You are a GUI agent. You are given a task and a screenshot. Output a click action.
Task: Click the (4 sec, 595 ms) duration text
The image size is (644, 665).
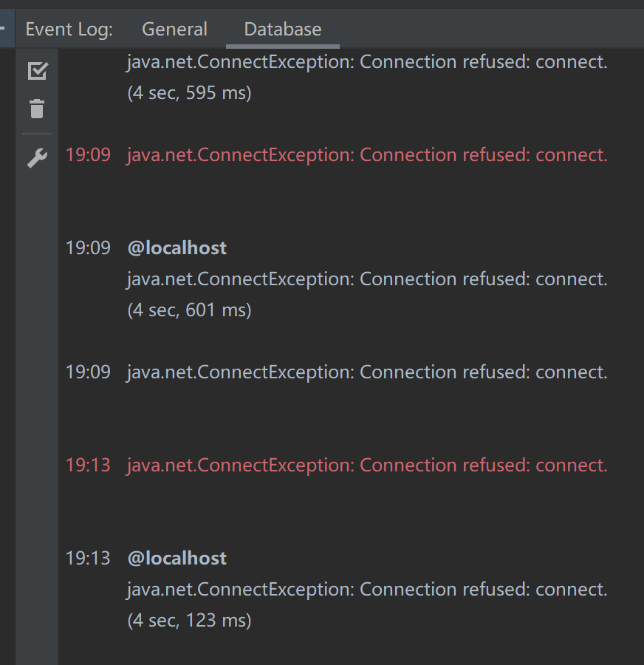point(190,93)
